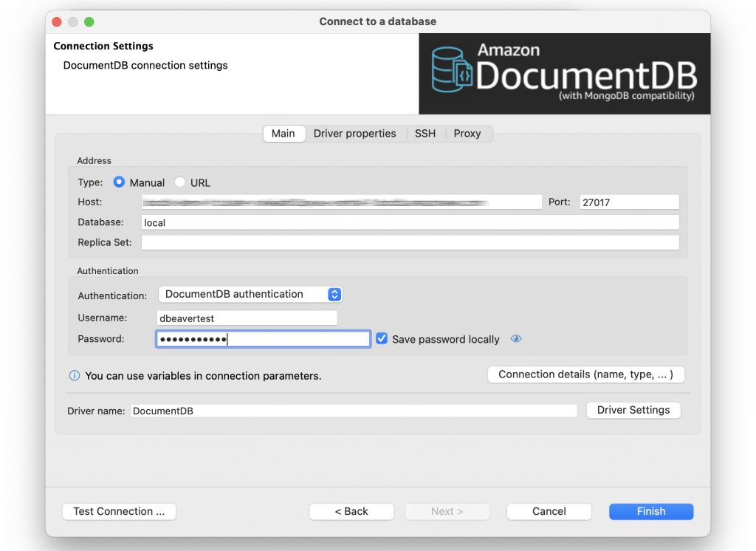Click the Amazon DocumentDB logo banner
The height and width of the screenshot is (551, 756).
tap(565, 74)
